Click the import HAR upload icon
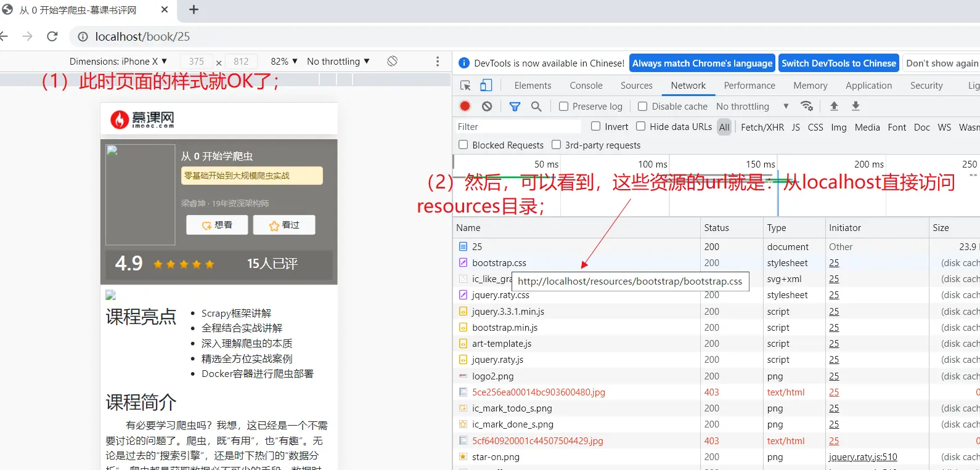Screen dimensions: 980x470 [834, 107]
